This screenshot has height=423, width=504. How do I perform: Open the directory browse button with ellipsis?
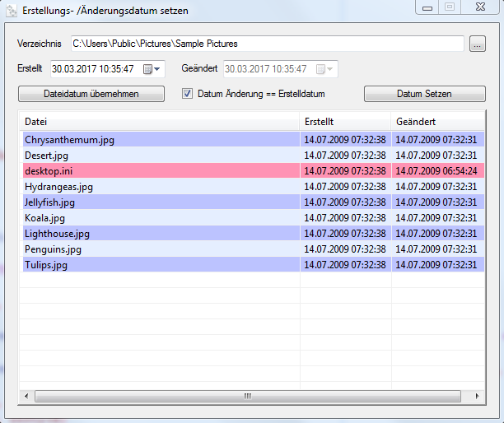coord(478,44)
